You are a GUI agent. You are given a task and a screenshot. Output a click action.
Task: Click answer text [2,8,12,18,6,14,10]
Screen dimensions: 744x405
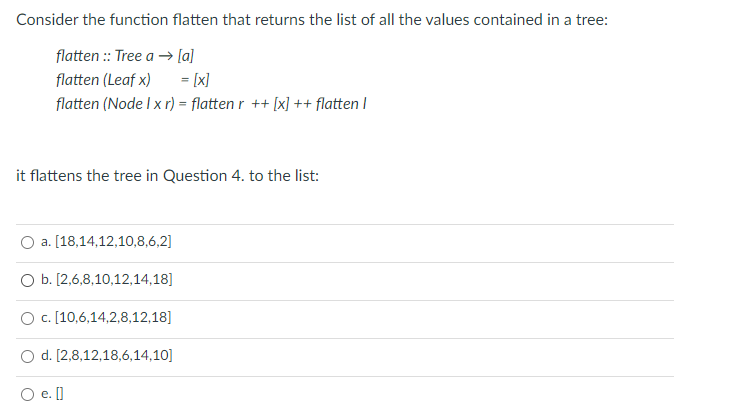(x=114, y=355)
